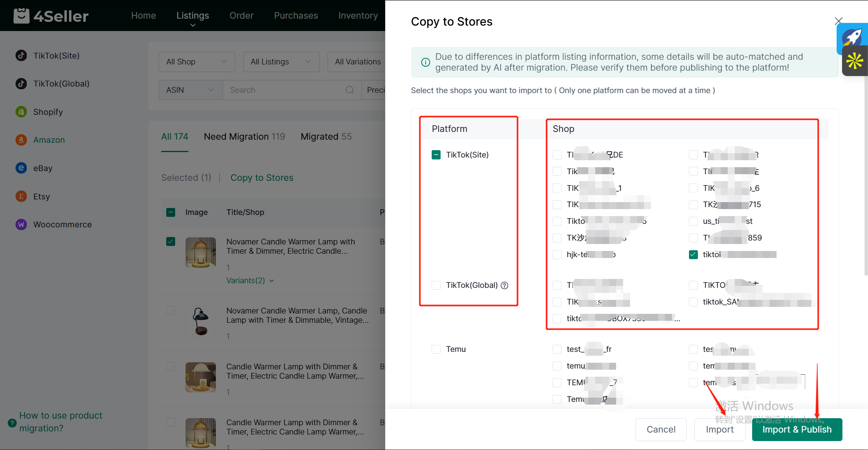
Task: Switch to the Migrated 55 tab
Action: click(x=326, y=137)
